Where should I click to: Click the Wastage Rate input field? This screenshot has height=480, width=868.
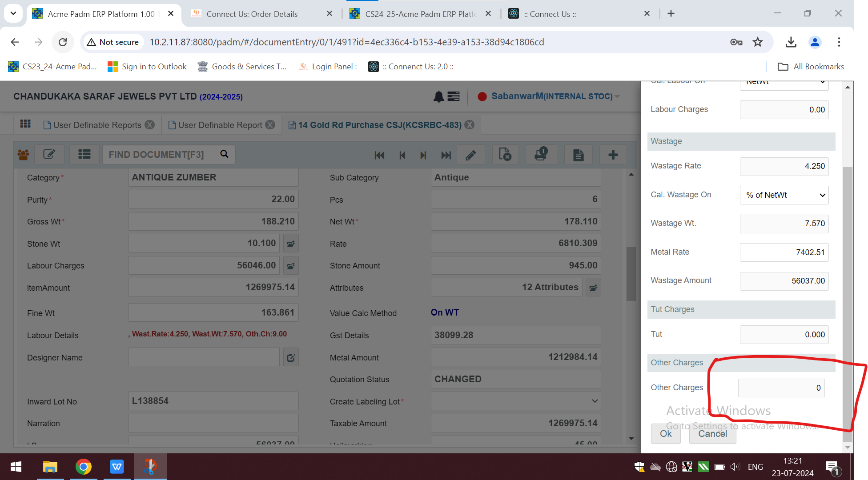[784, 166]
